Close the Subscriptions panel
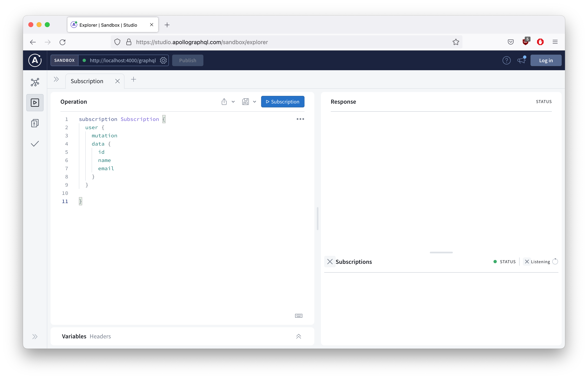The width and height of the screenshot is (588, 379). click(330, 262)
